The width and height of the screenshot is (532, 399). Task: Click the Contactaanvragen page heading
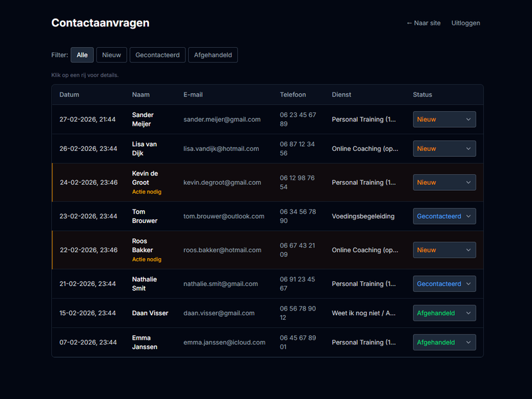(x=100, y=23)
